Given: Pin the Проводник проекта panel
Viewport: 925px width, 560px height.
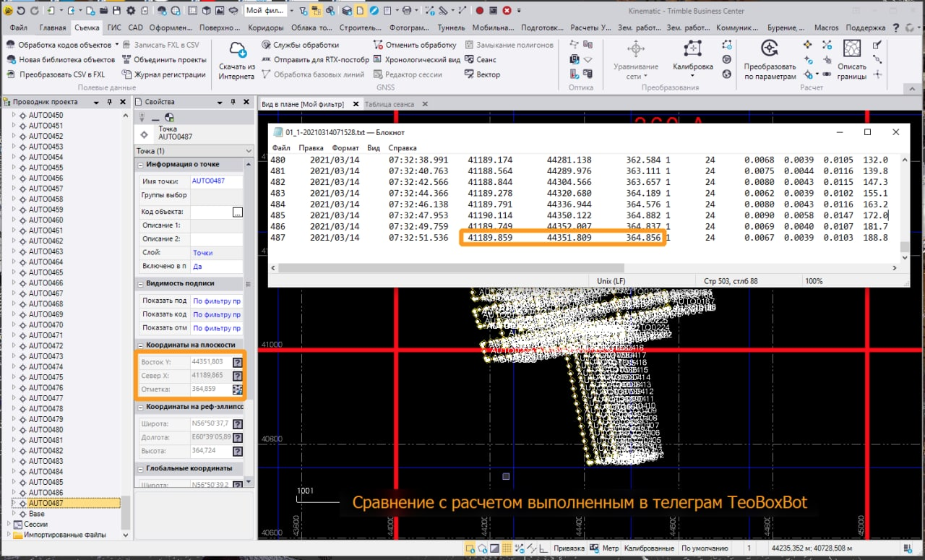Looking at the screenshot, I should pyautogui.click(x=110, y=103).
